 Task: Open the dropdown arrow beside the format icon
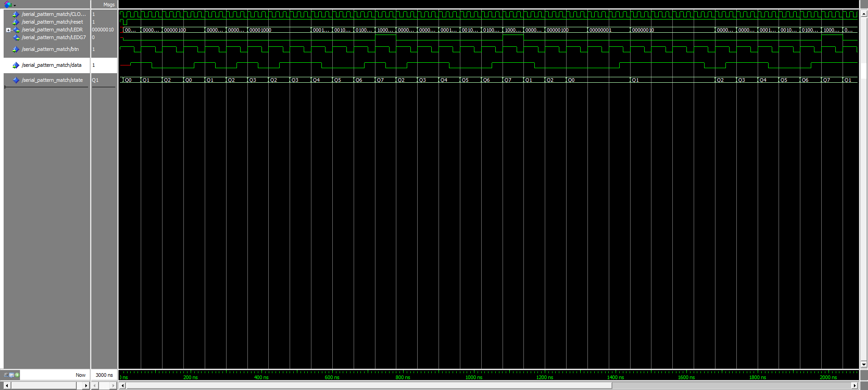click(15, 5)
